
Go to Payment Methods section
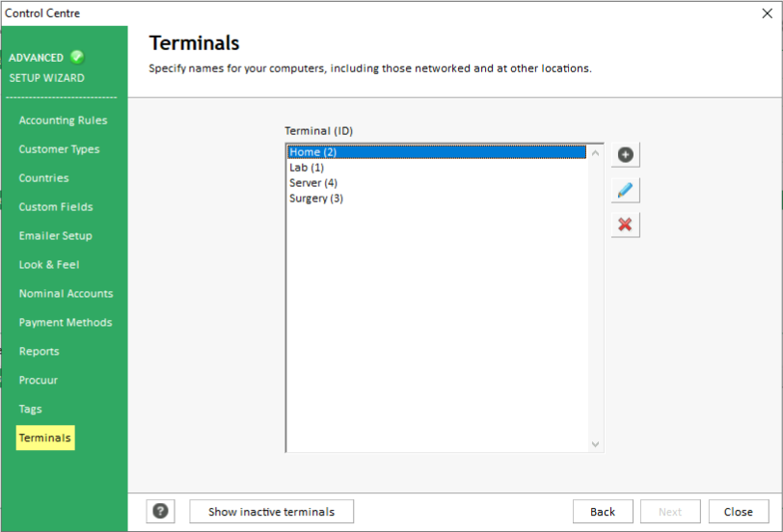66,323
